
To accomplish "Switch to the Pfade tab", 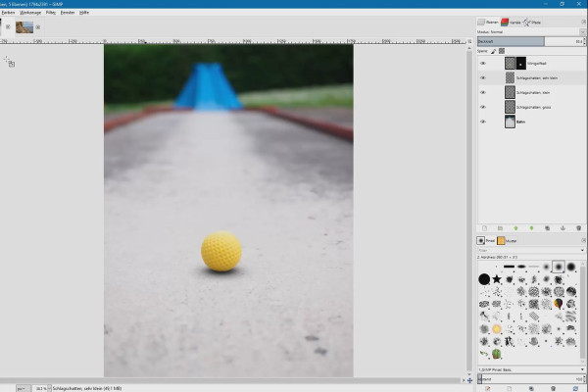I will pos(532,23).
